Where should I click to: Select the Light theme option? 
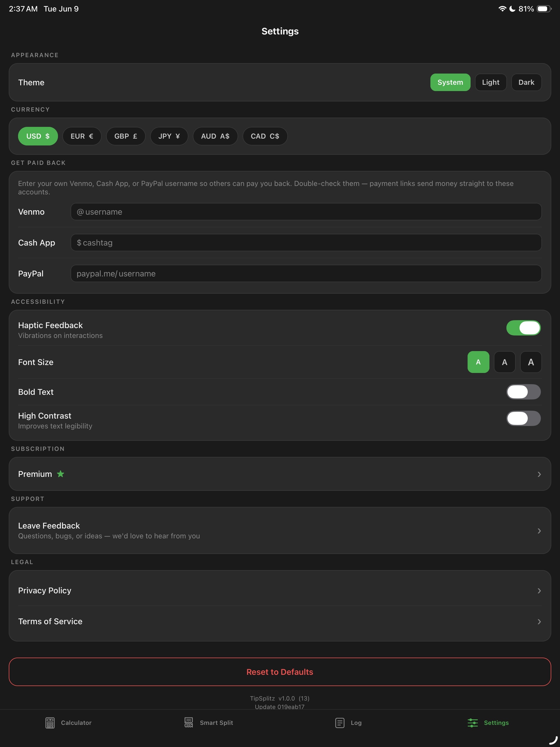click(491, 82)
